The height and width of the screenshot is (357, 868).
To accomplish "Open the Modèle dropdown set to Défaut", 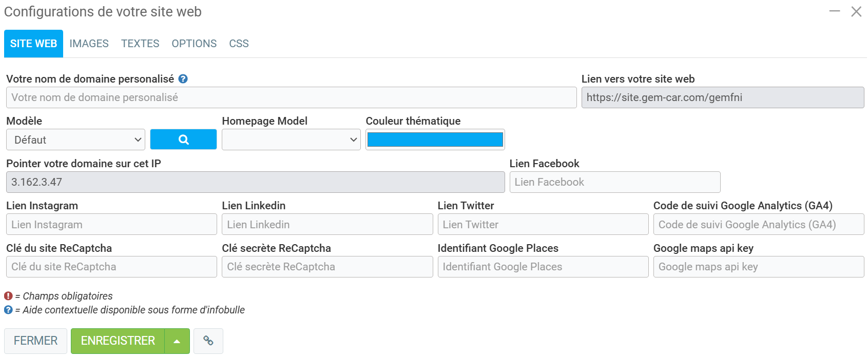I will click(x=75, y=140).
